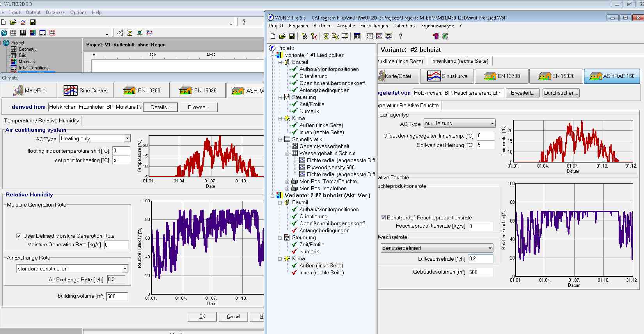Uncheck Benutzerdef. Feuchteproduktionsrate checkbox
Viewport: 644px width, 334px height.
[x=383, y=217]
